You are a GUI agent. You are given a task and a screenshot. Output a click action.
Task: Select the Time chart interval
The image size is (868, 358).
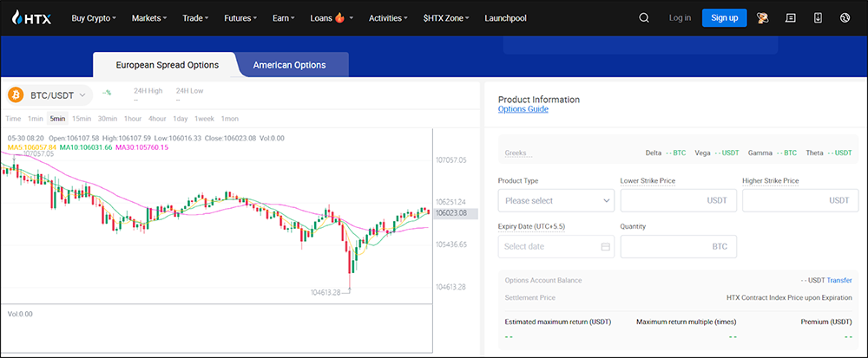(x=13, y=118)
